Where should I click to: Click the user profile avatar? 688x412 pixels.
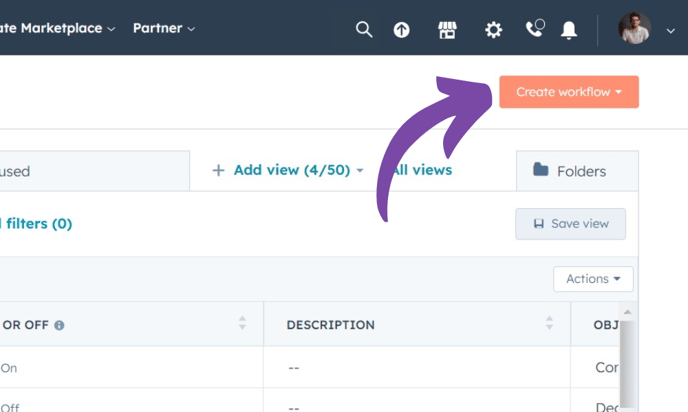pyautogui.click(x=634, y=29)
